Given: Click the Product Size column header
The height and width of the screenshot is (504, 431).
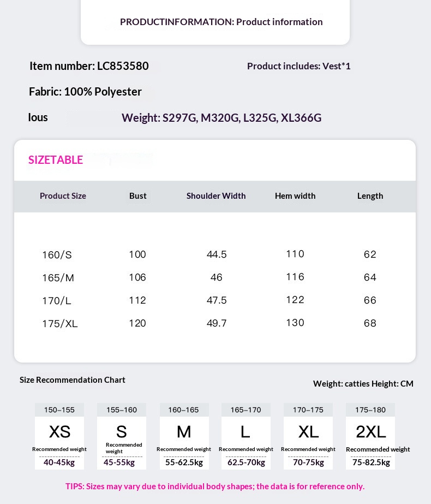Looking at the screenshot, I should [63, 196].
